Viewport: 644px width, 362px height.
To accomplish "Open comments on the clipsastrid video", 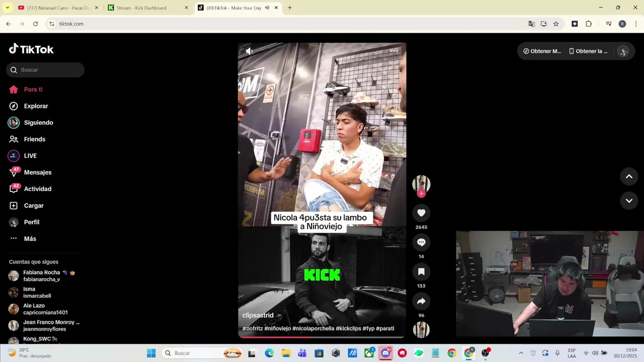I will (x=421, y=242).
